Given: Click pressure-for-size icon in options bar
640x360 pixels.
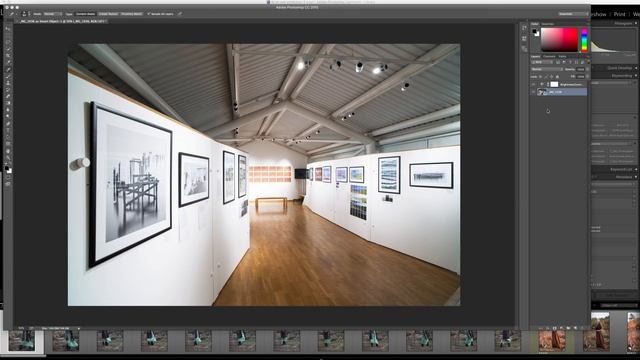Looking at the screenshot, I should [180, 14].
